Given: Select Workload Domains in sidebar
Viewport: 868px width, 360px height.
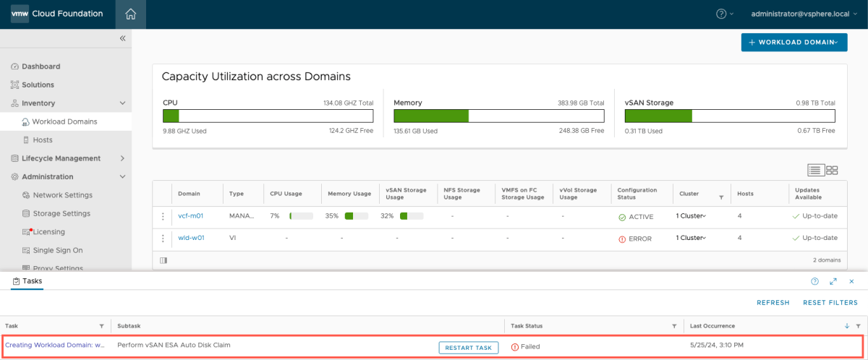Looking at the screenshot, I should [x=66, y=121].
